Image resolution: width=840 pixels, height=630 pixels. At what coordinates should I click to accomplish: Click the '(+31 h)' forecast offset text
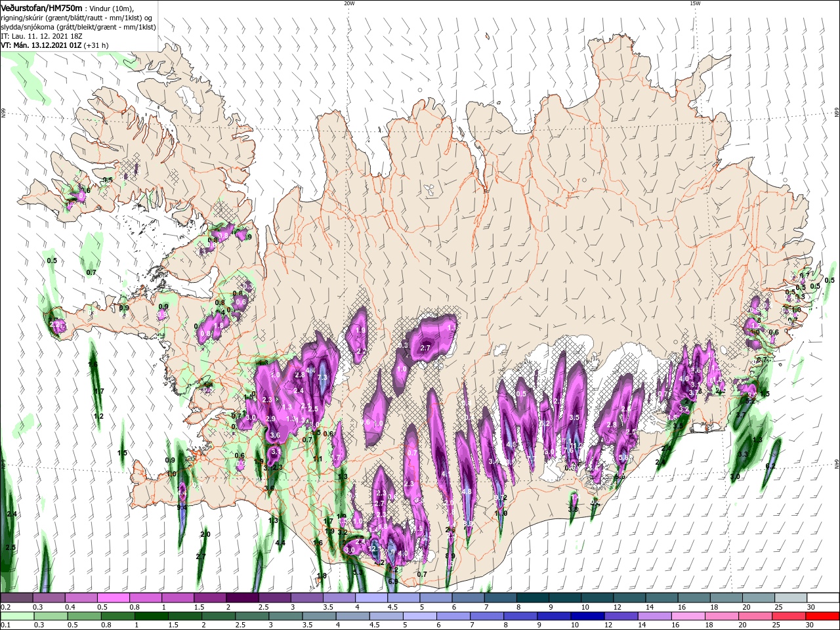coord(96,45)
